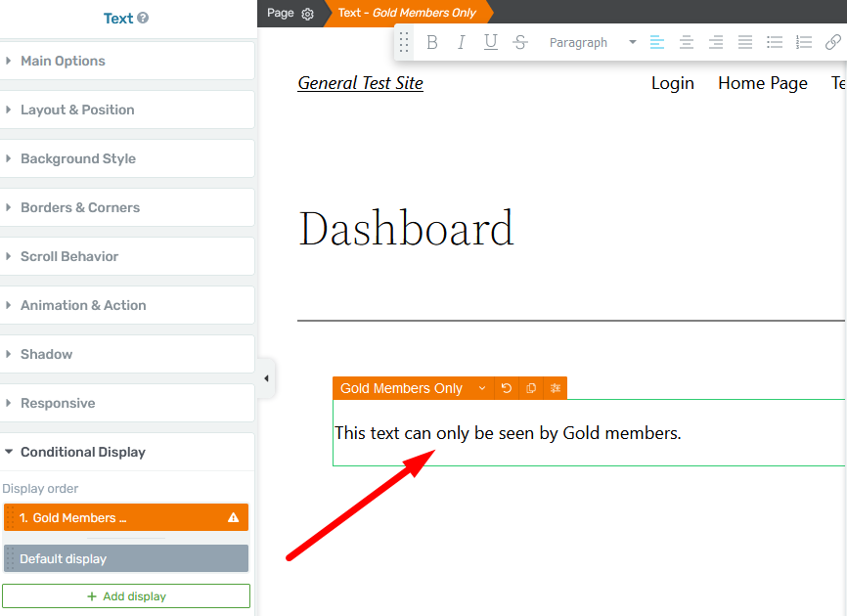Toggle italic formatting in text toolbar
This screenshot has height=616, width=847.
coord(461,42)
